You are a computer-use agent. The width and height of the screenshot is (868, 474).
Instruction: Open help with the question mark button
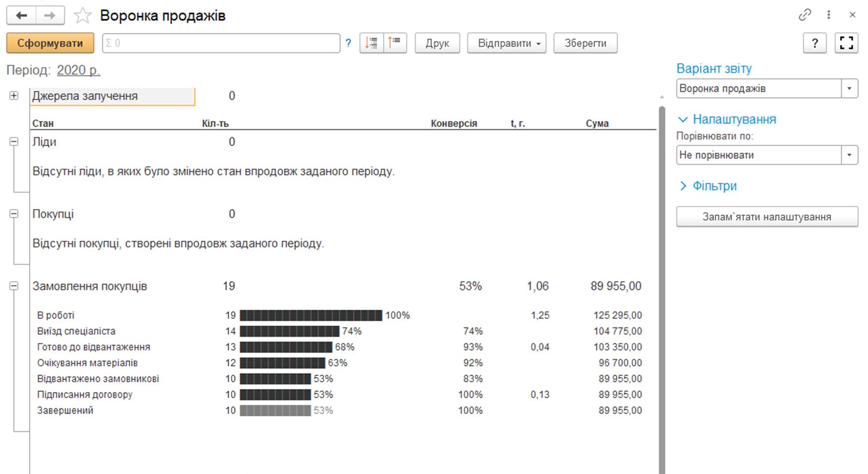pos(815,43)
